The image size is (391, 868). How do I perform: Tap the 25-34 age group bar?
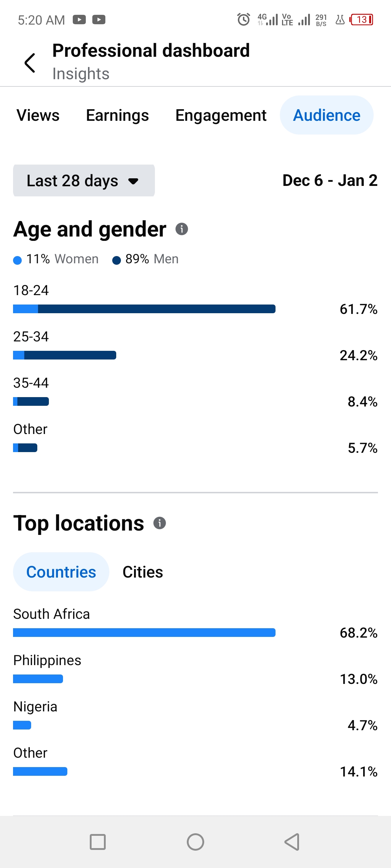pos(64,355)
